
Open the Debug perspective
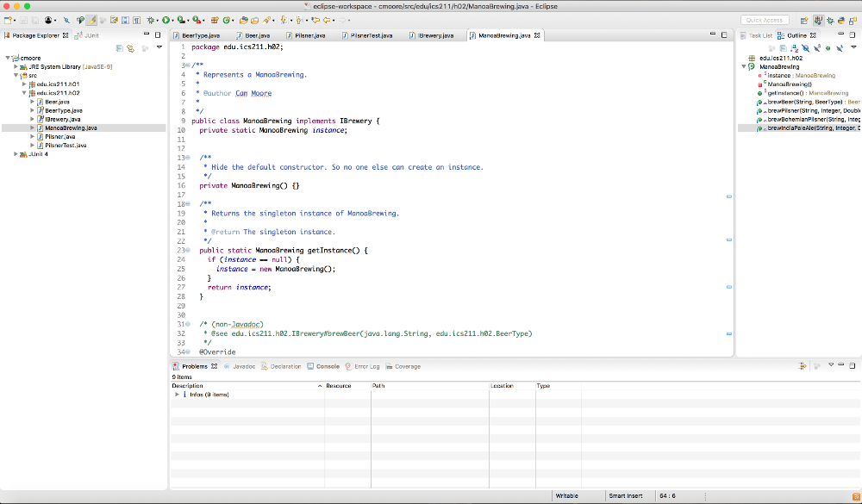(x=832, y=20)
